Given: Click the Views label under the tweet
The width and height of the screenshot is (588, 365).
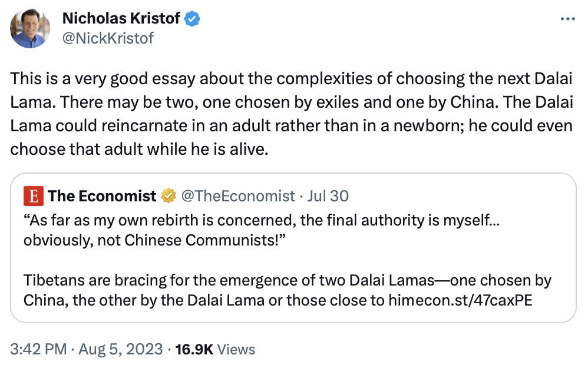Looking at the screenshot, I should [236, 349].
